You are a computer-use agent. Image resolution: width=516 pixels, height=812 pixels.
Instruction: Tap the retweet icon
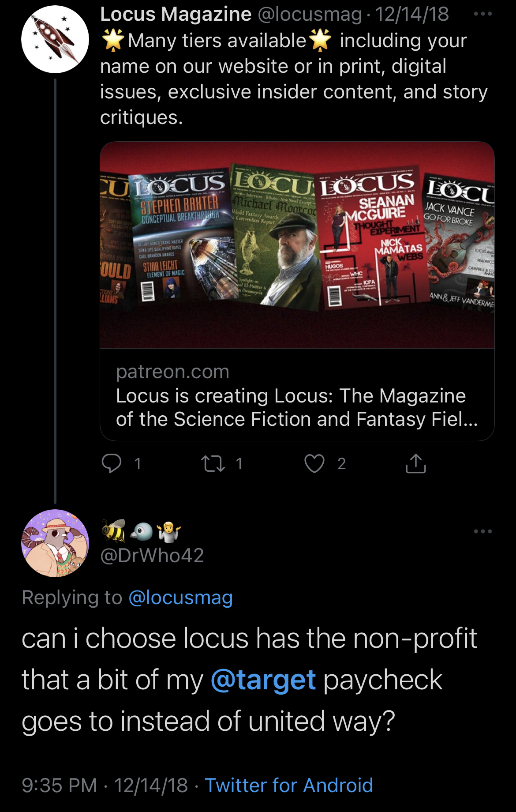213,463
